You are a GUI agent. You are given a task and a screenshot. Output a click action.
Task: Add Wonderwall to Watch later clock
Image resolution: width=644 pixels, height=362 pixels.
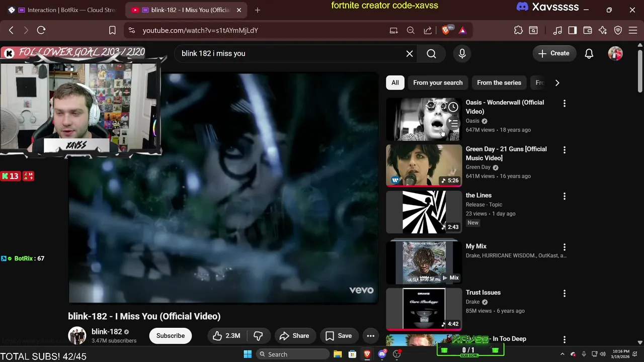[x=453, y=107]
